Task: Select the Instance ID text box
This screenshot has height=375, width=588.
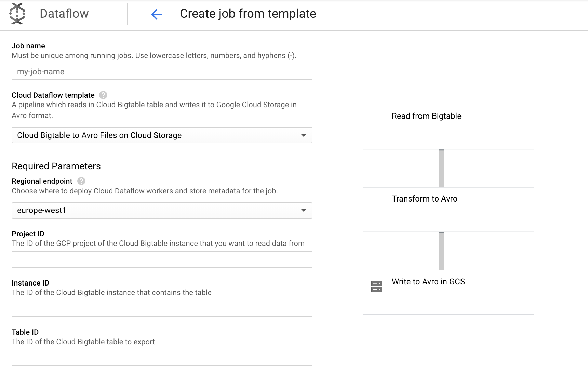Action: click(162, 309)
